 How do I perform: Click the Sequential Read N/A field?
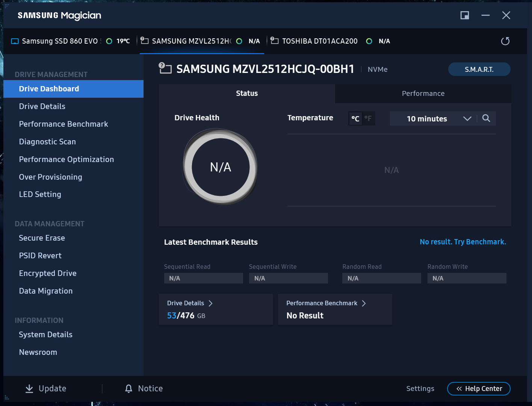point(203,278)
